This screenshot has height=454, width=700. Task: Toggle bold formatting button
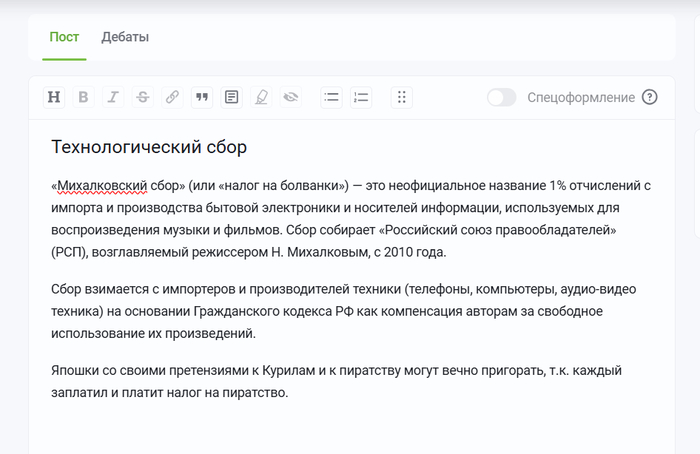[x=83, y=97]
